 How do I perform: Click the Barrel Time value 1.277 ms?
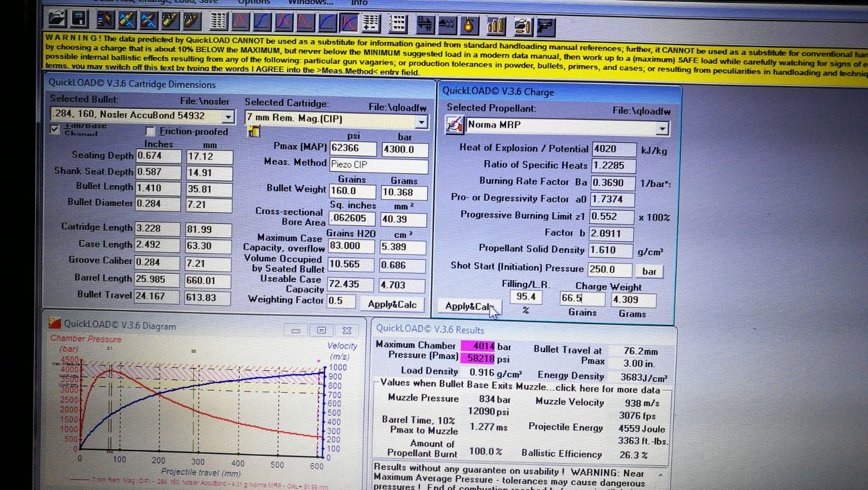point(488,427)
